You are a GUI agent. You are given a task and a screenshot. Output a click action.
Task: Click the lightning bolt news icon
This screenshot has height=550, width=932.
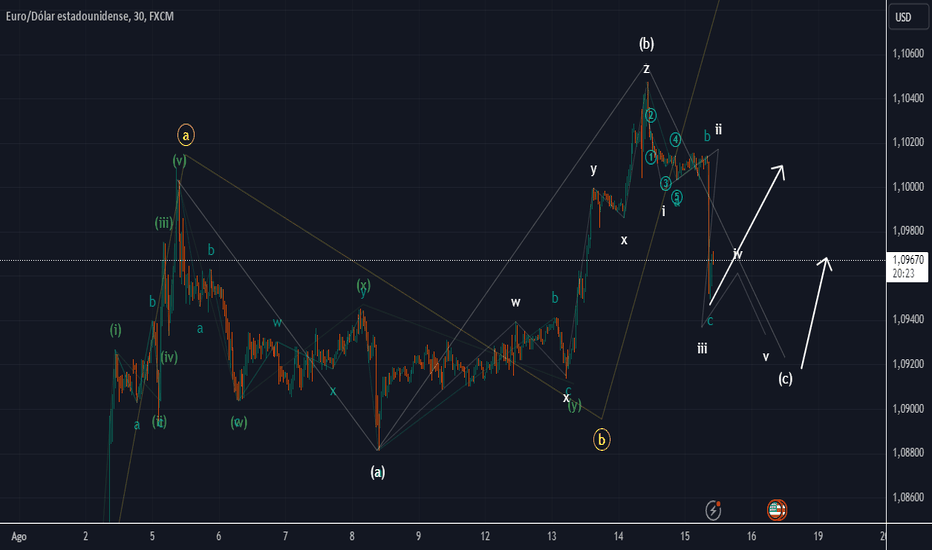tap(713, 510)
